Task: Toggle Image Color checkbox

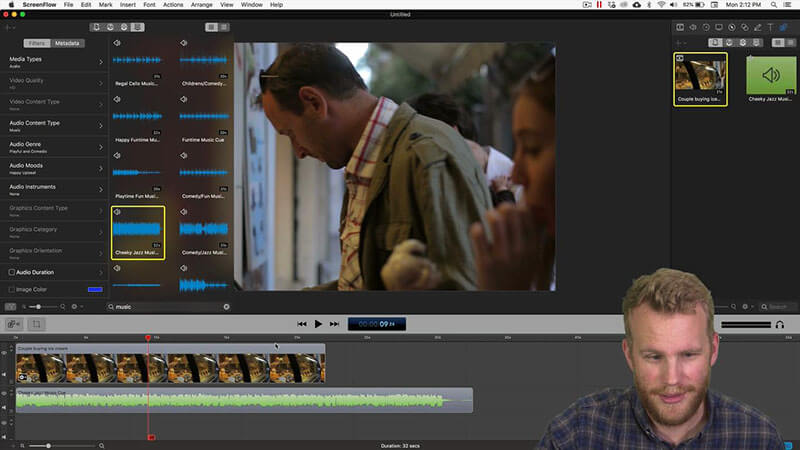Action: (11, 289)
